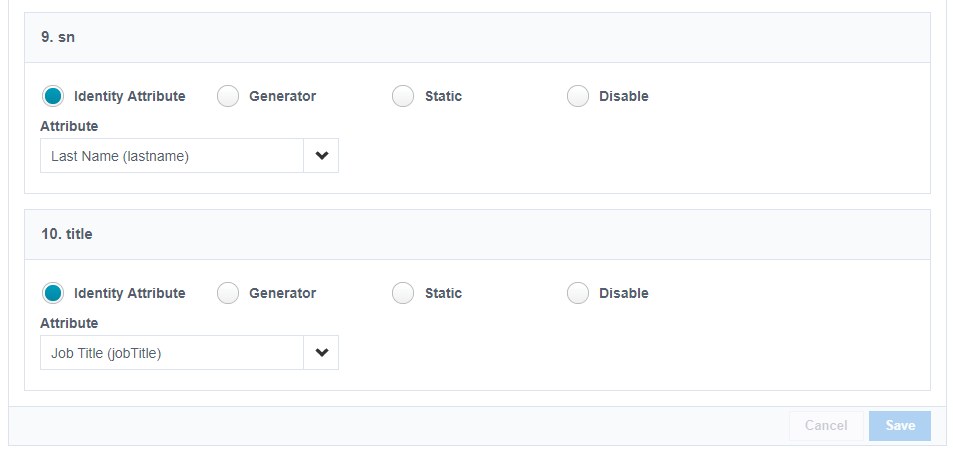Click the 'Disable' label text in title section

(623, 293)
